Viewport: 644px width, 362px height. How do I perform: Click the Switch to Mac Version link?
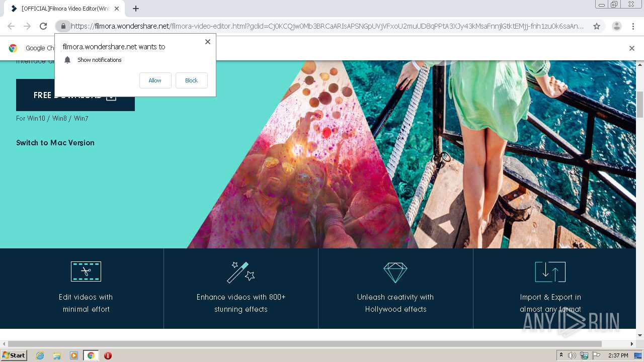click(55, 143)
